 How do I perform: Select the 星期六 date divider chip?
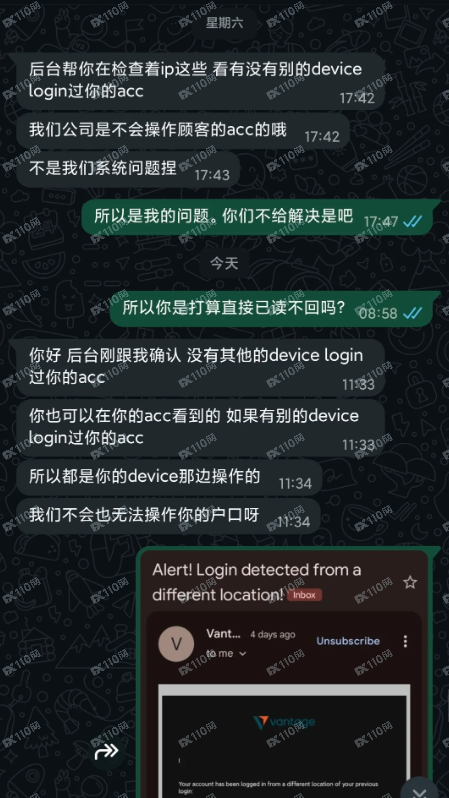coord(224,23)
